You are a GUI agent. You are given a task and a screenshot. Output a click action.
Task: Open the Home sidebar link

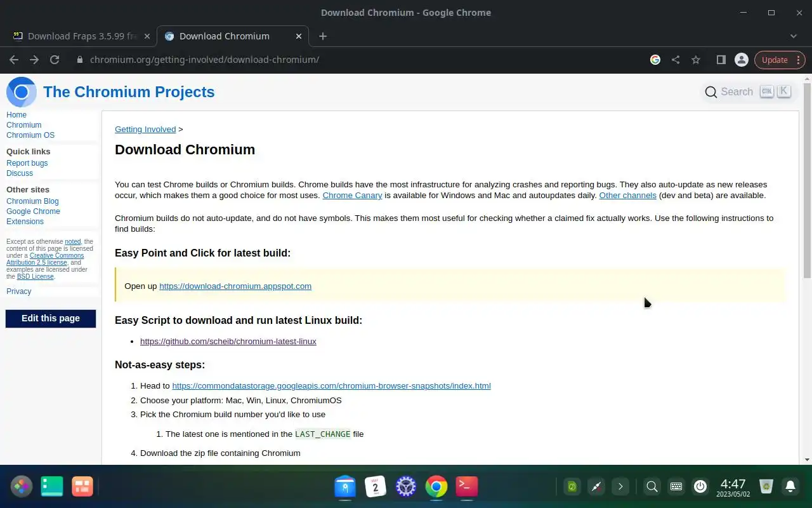[16, 115]
